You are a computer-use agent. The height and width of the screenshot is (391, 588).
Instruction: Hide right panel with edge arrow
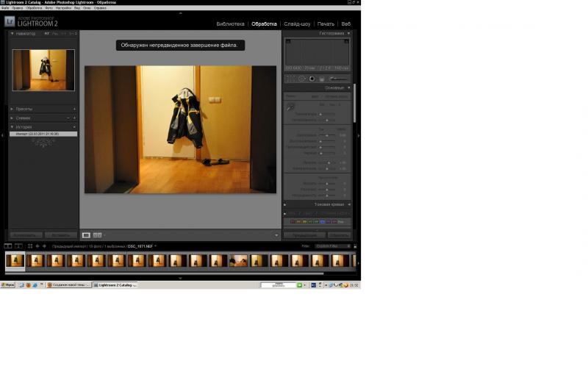pyautogui.click(x=359, y=135)
